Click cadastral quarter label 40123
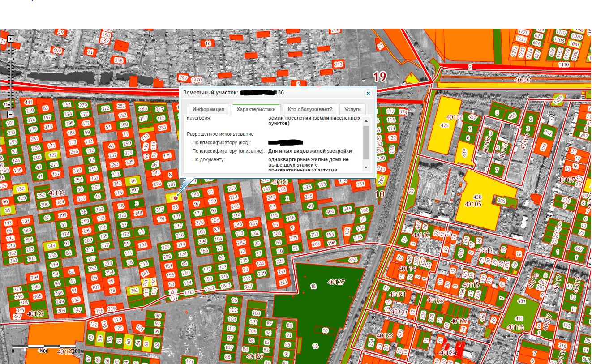Image resolution: width=592 pixels, height=364 pixels. 385,336
